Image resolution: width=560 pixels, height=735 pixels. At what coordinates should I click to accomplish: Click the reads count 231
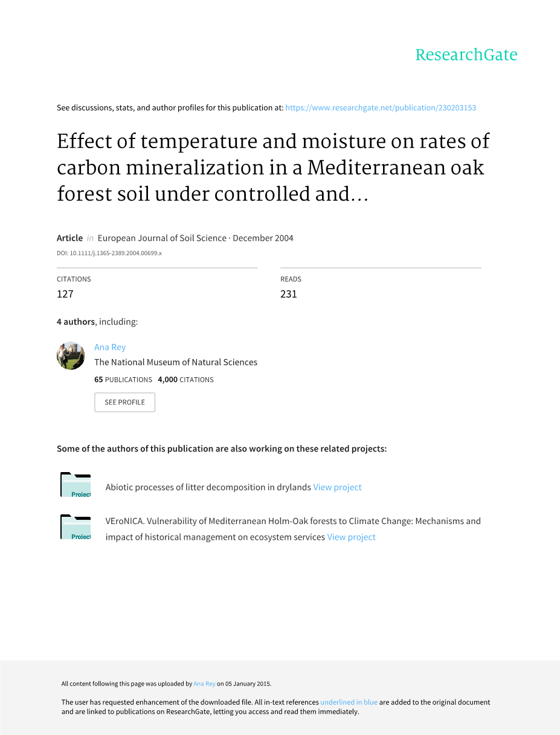289,294
